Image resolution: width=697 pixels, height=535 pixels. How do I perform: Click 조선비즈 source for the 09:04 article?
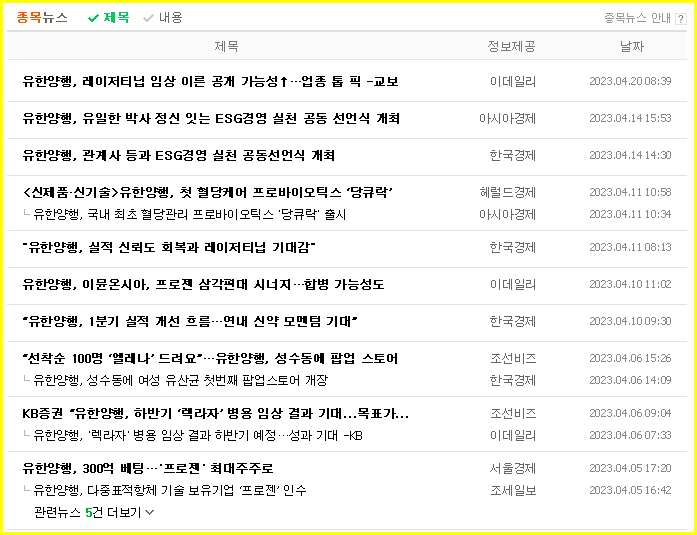coord(513,413)
